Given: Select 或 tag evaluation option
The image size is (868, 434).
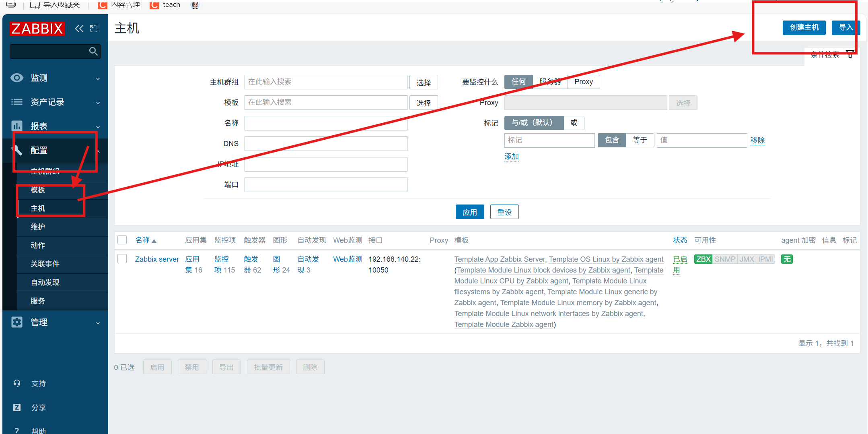Looking at the screenshot, I should point(574,123).
